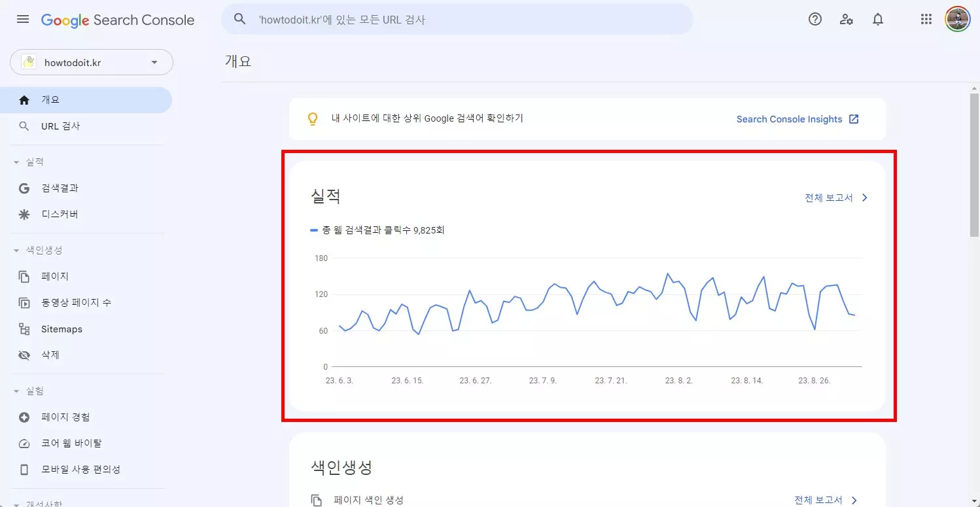Open the notifications bell
The image size is (980, 507).
tap(878, 19)
